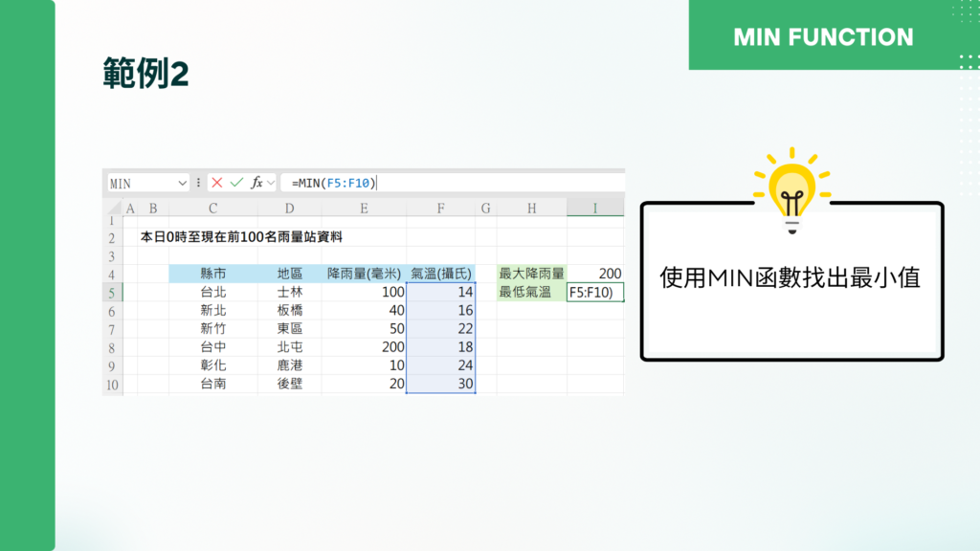This screenshot has width=980, height=551.
Task: Click the cell showing 200 in column I
Action: click(x=595, y=274)
